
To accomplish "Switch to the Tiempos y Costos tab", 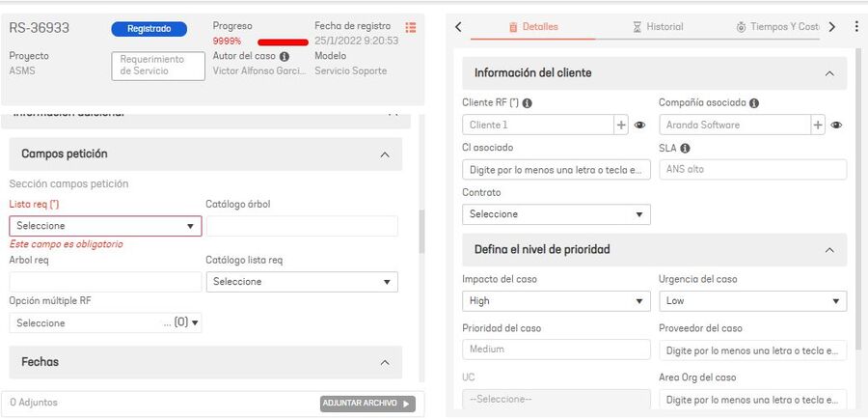I will (777, 27).
